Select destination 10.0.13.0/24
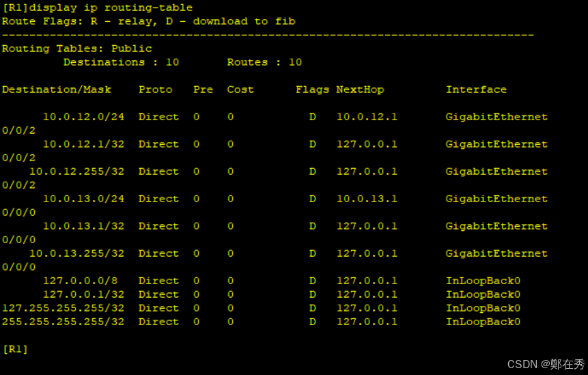The image size is (588, 375). (83, 199)
